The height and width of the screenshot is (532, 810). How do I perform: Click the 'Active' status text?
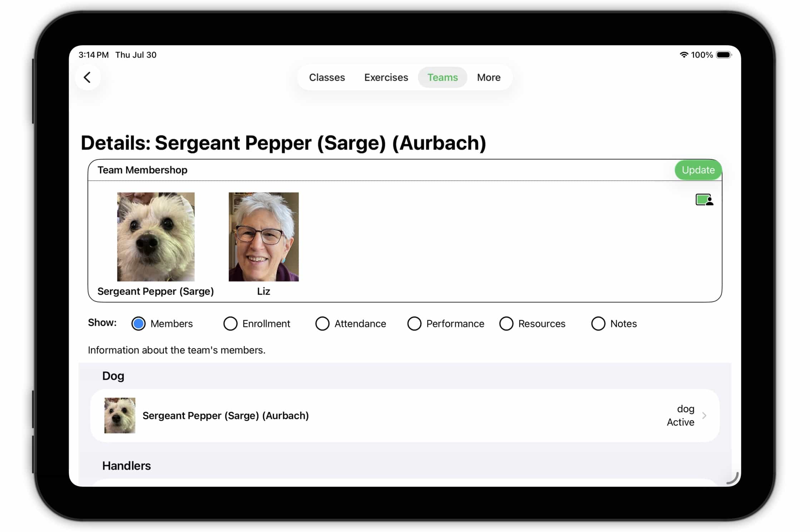tap(680, 422)
